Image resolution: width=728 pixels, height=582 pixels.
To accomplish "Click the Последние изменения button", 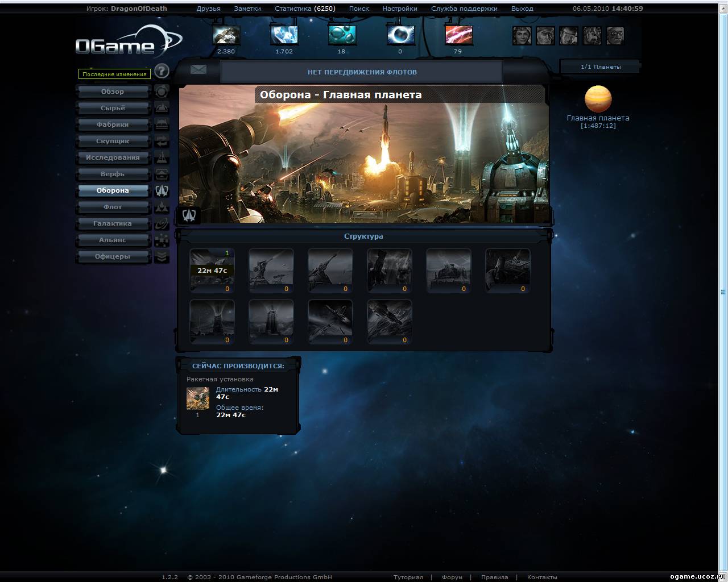I will click(114, 74).
